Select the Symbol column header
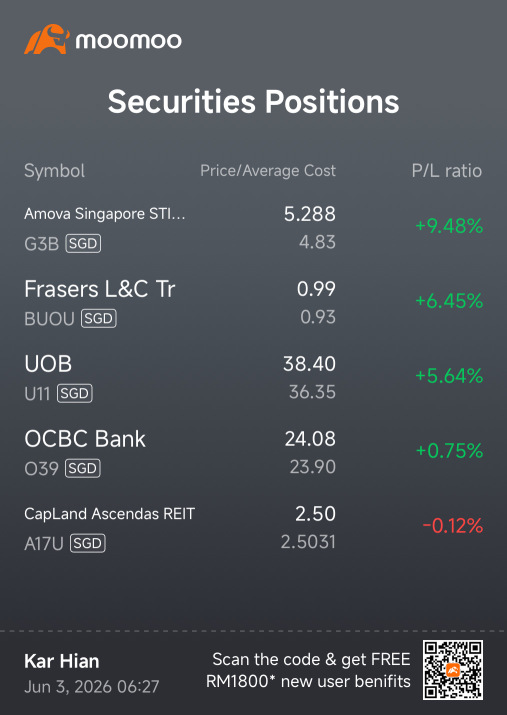Screen dimensions: 507x715 pyautogui.click(x=54, y=171)
